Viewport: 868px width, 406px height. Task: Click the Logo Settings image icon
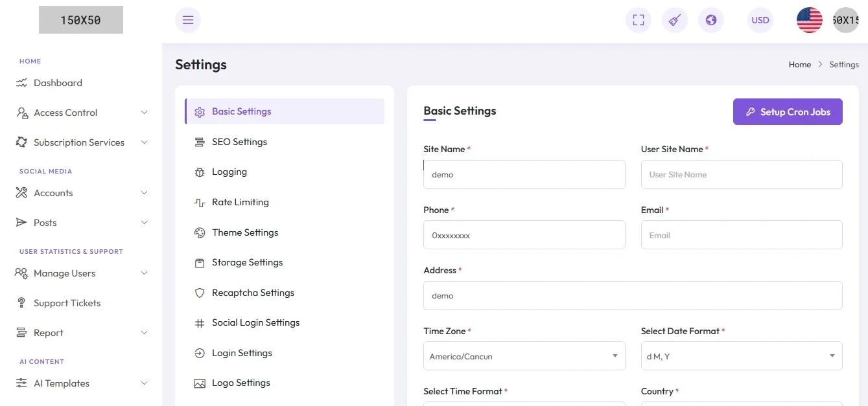pyautogui.click(x=200, y=383)
